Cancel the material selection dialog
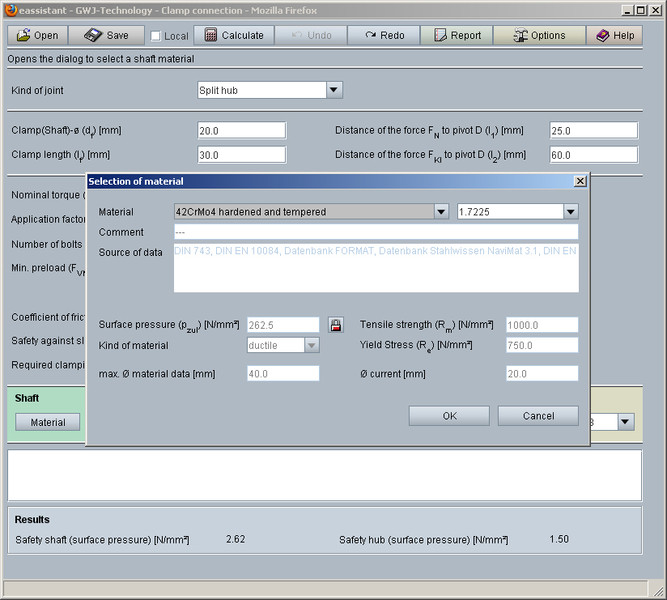Viewport: 667px width, 600px height. tap(538, 415)
